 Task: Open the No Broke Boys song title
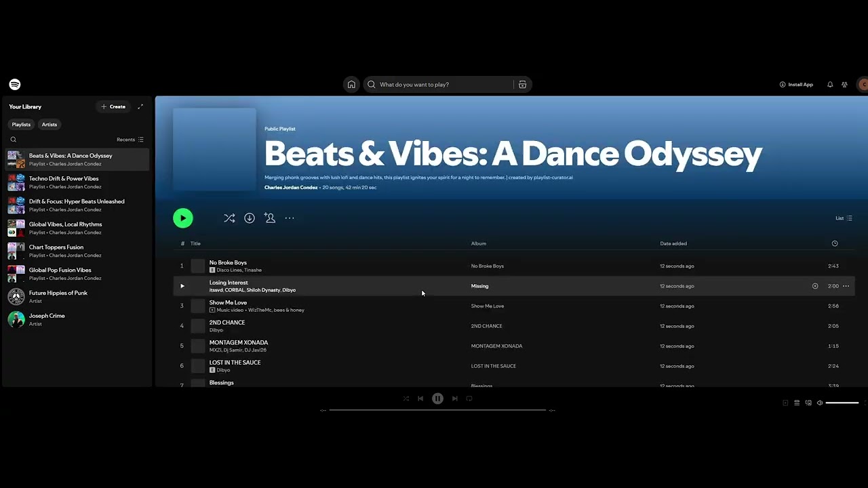228,262
